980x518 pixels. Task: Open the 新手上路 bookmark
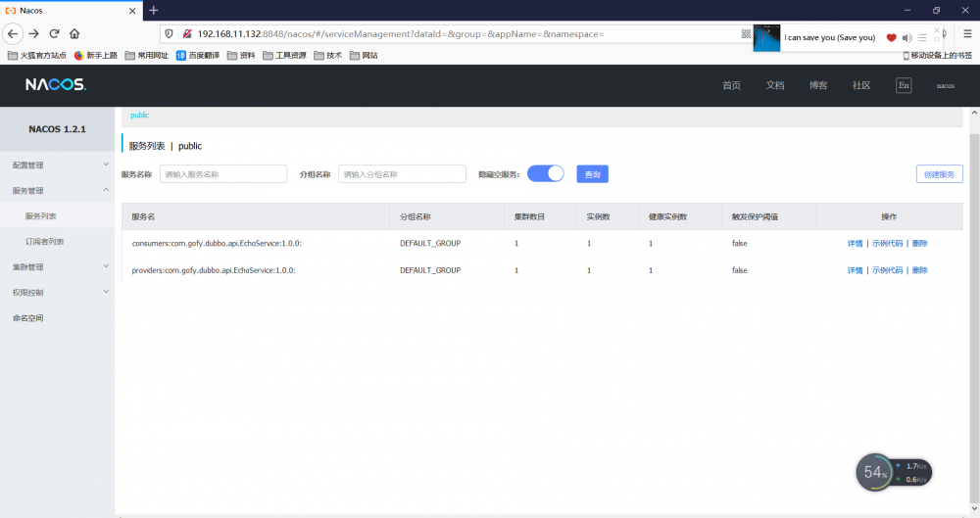click(96, 55)
